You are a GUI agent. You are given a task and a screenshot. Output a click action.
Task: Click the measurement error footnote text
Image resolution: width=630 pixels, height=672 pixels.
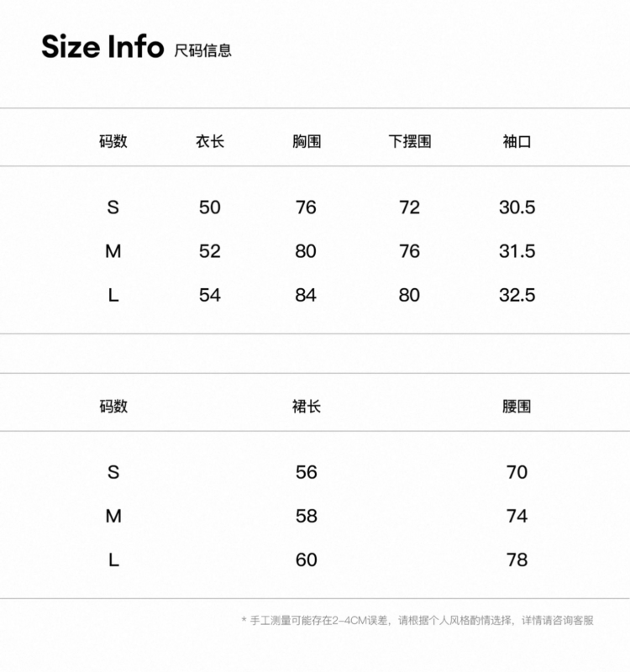417,620
